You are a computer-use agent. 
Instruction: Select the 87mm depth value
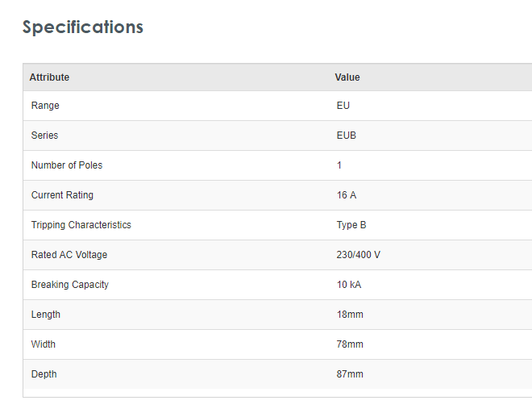(x=350, y=374)
